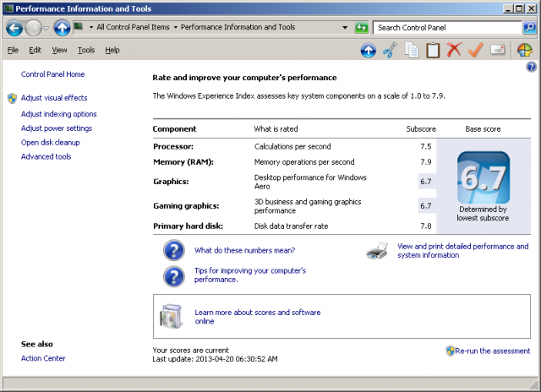Open the Help menu
The image size is (541, 392).
pyautogui.click(x=112, y=51)
